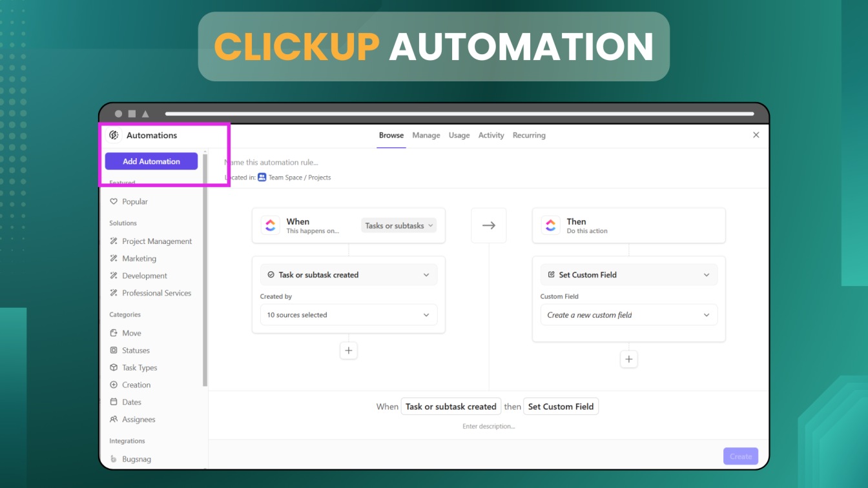Open the Assignees category label

tap(139, 420)
